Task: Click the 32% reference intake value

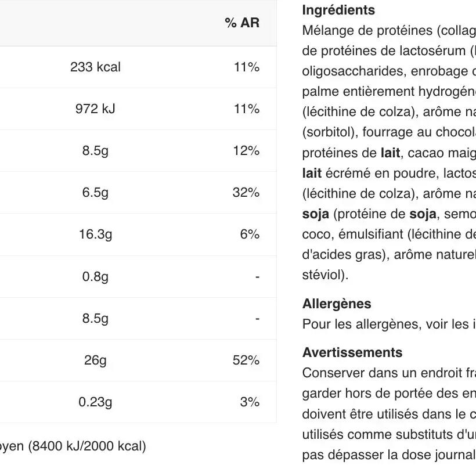Action: pyautogui.click(x=246, y=193)
